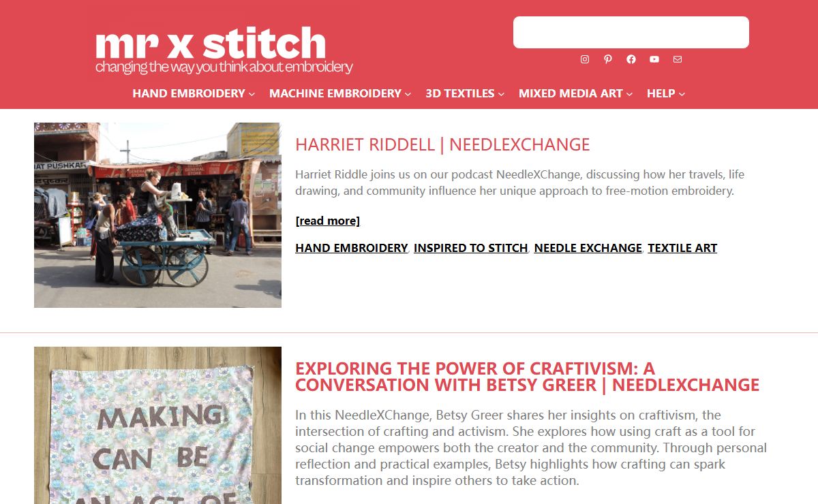Click the [read more] link
This screenshot has height=504, width=818.
tap(328, 221)
